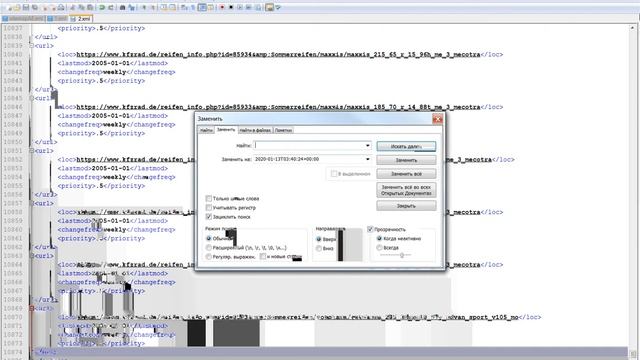This screenshot has width=640, height=360.
Task: Collapse the url fold marker at line 10857
Action: 32,203
